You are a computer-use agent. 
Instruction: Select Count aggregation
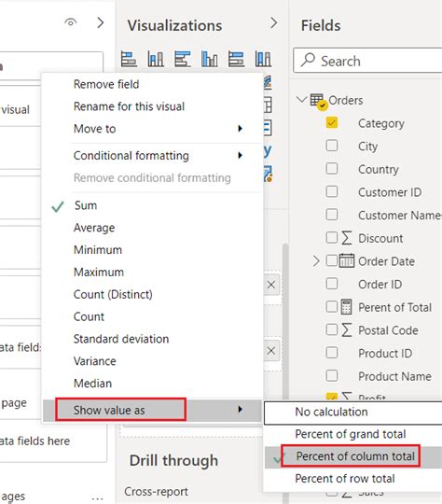coord(153,316)
